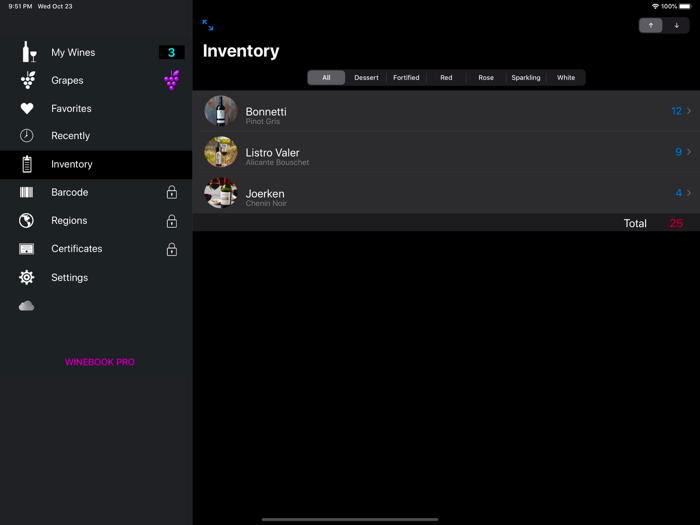This screenshot has width=700, height=525.
Task: Select the Listro Valer wine name
Action: pos(272,153)
